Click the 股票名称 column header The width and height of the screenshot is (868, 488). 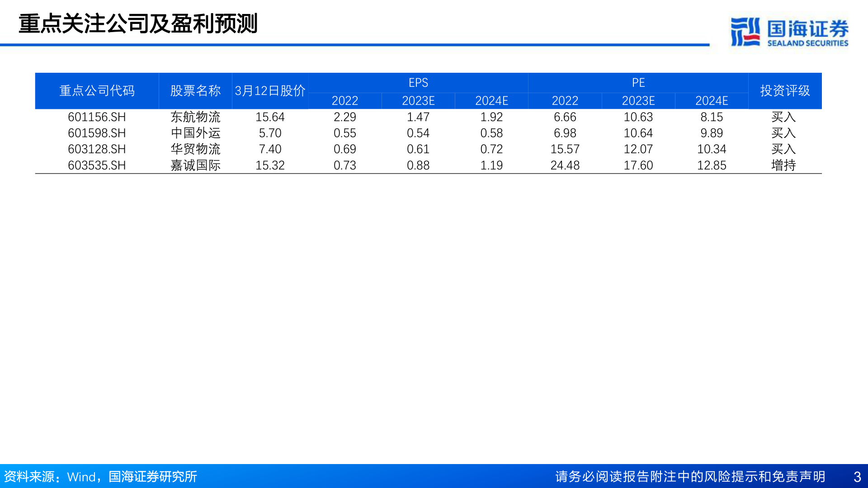(x=195, y=91)
